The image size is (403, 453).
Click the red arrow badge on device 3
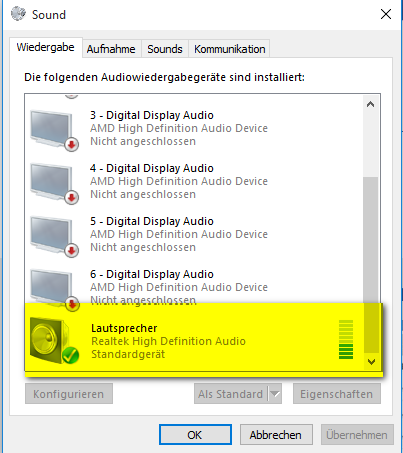(x=71, y=145)
